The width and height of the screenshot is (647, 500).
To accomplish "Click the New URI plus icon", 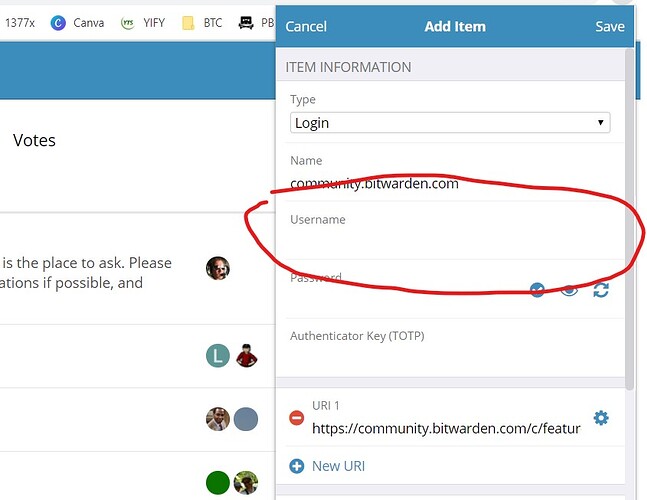I will tap(296, 466).
